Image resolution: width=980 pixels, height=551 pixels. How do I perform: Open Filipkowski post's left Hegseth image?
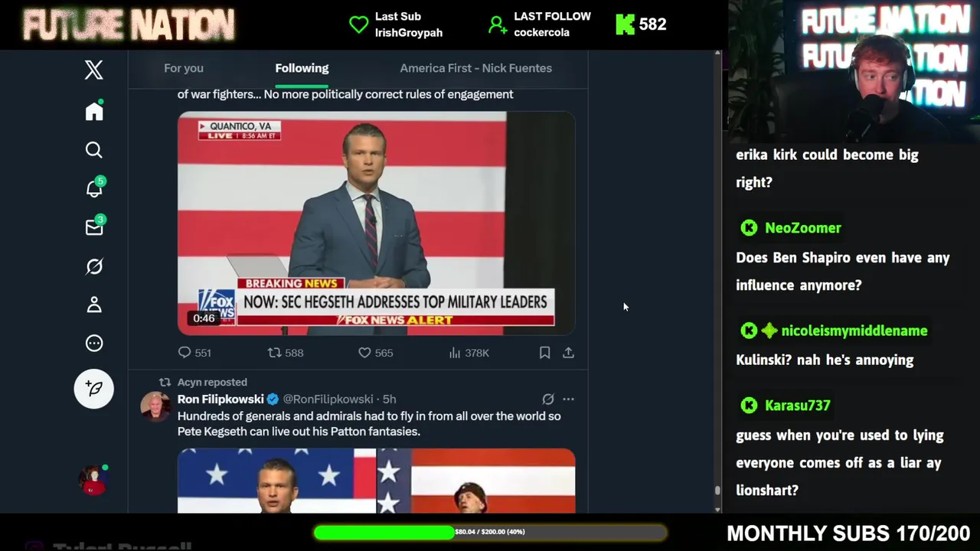[276, 481]
